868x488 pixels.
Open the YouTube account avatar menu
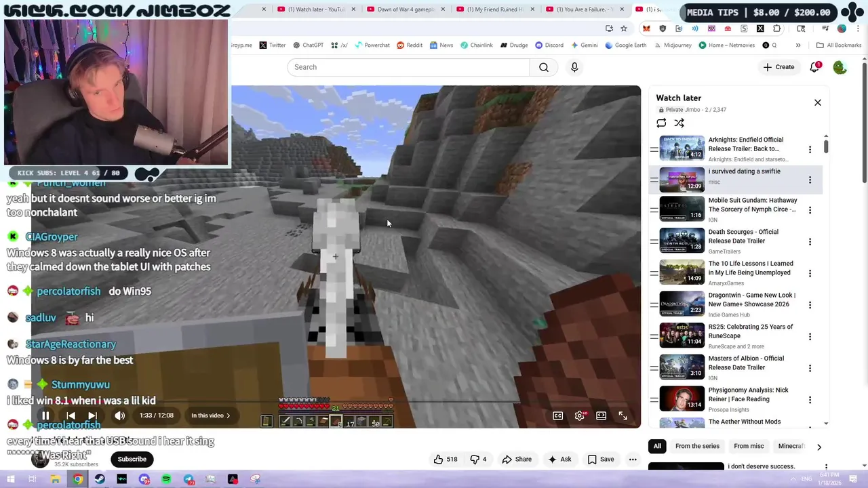tap(840, 67)
